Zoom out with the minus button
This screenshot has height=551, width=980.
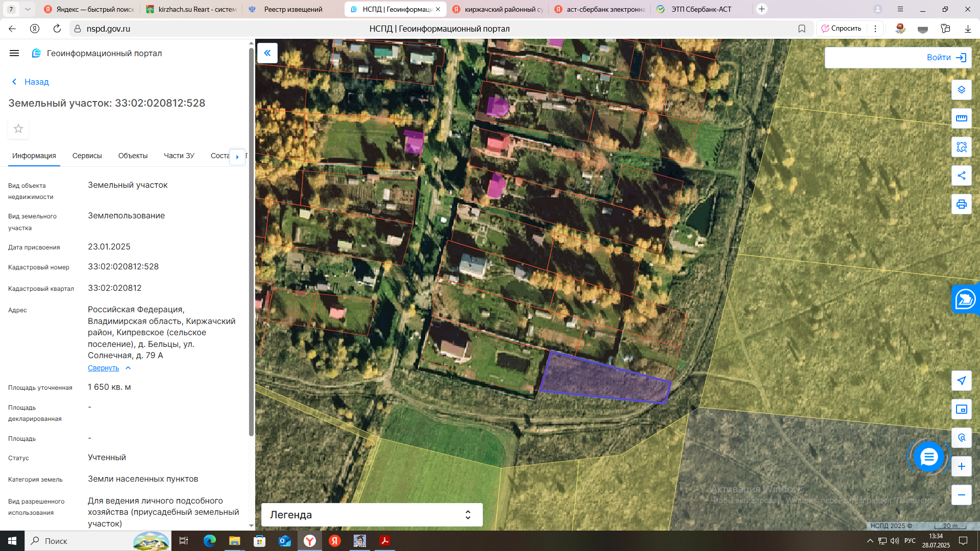pos(961,495)
